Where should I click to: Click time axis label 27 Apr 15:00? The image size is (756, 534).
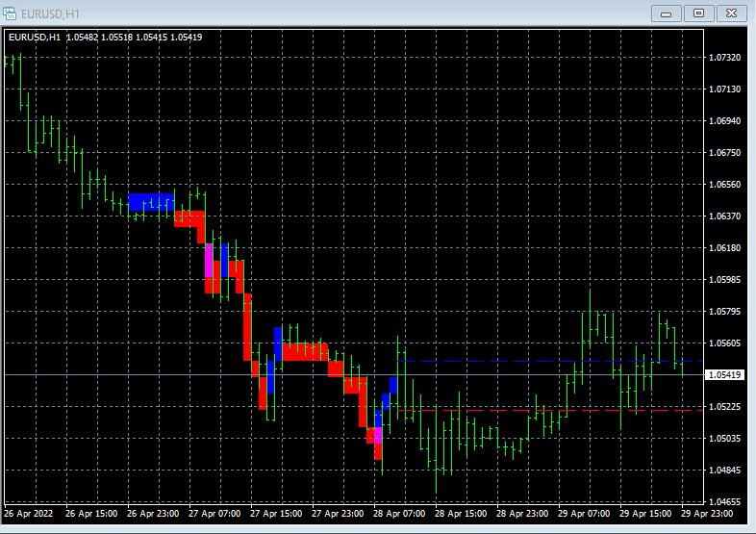point(276,514)
